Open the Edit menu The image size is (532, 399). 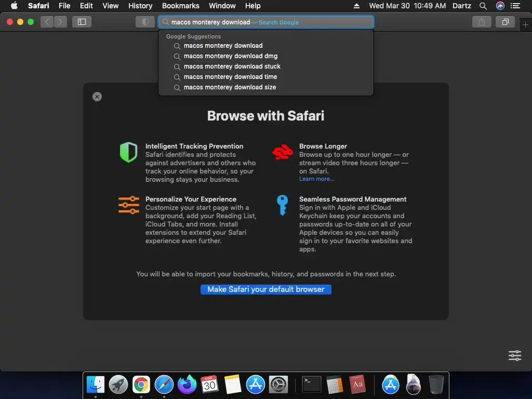86,6
